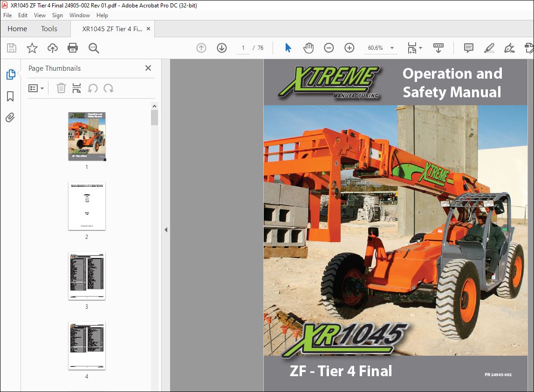Expand fit page options arrow

tap(421, 48)
